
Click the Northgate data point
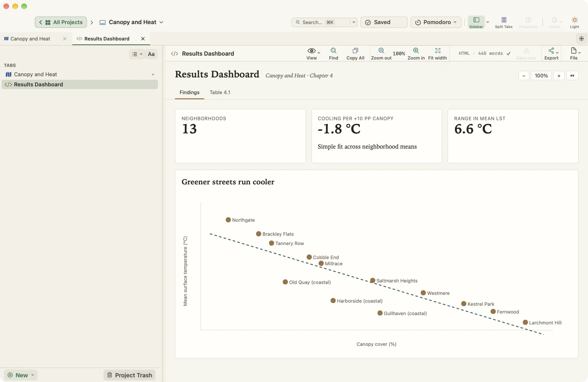click(228, 220)
